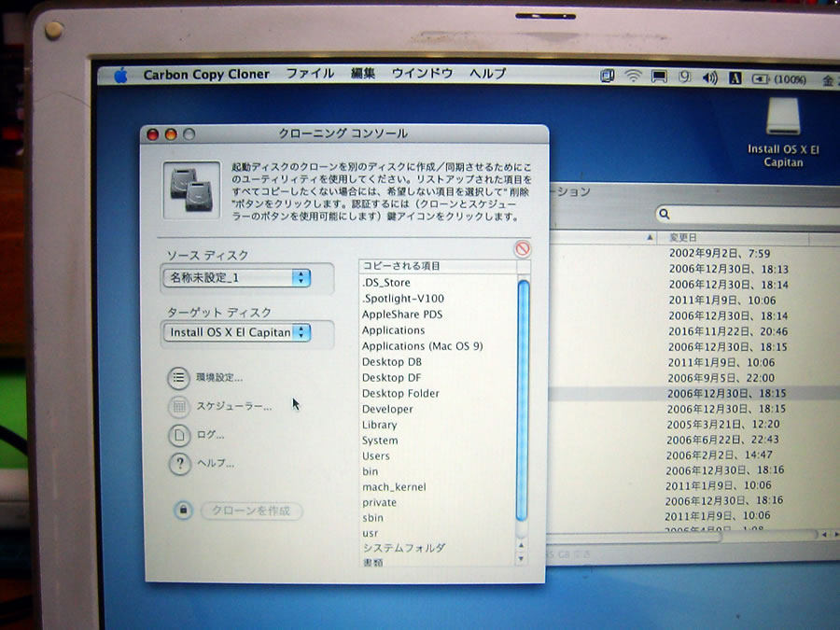Image resolution: width=840 pixels, height=630 pixels.
Task: Select システムフォルダ in the items list
Action: pyautogui.click(x=404, y=548)
